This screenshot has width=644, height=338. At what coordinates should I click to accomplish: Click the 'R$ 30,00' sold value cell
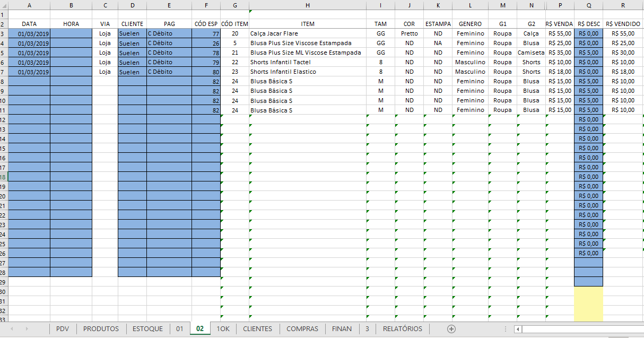click(623, 53)
